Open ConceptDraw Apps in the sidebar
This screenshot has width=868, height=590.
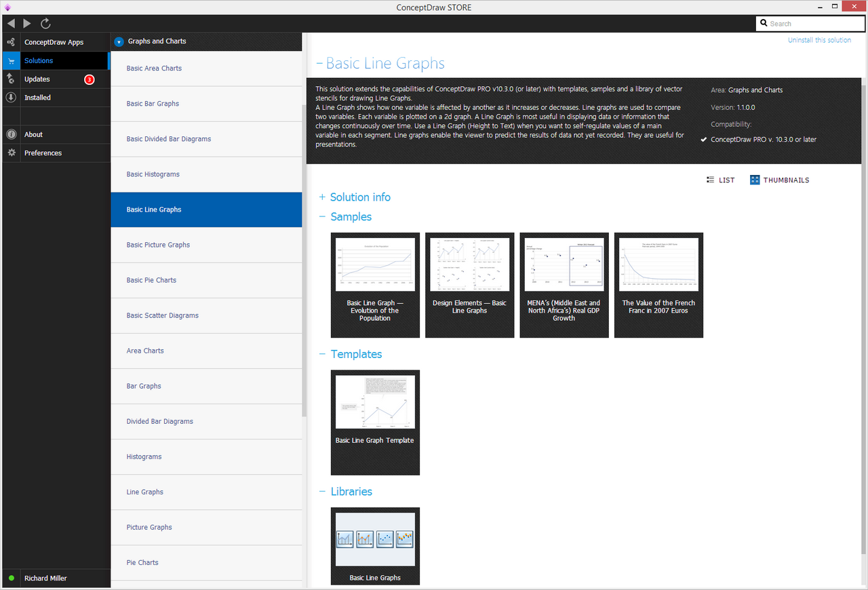[54, 42]
